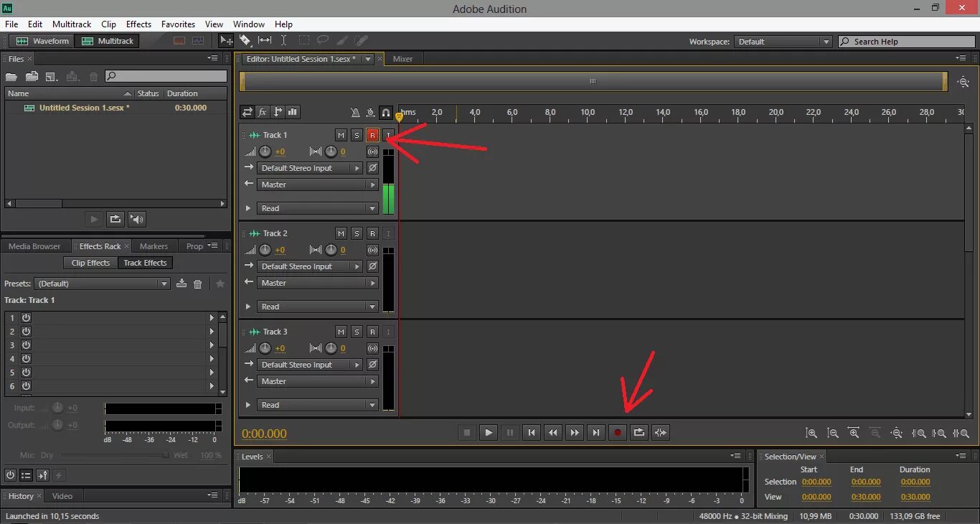Click Open File folder icon in Files panel
Screen dimensions: 980x524
click(x=11, y=76)
